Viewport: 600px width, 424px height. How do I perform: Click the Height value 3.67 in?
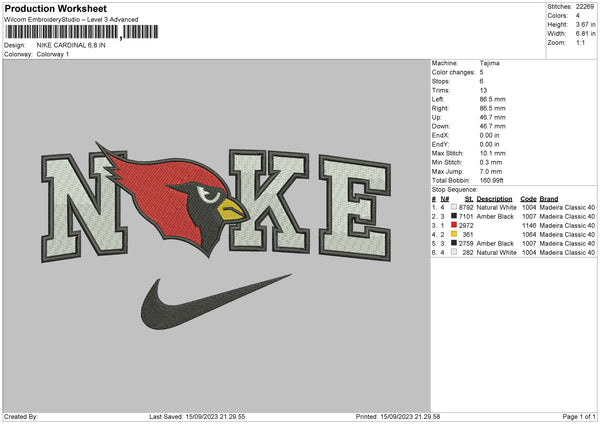tap(585, 24)
